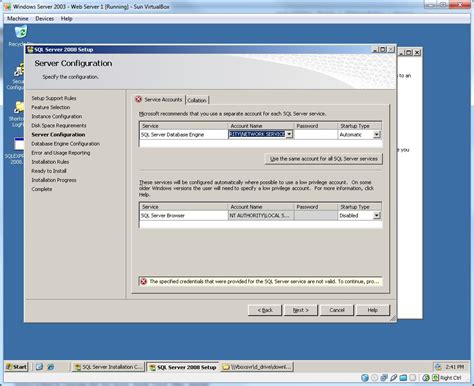Click the Installation Progress step
This screenshot has width=474, height=386.
tap(54, 180)
